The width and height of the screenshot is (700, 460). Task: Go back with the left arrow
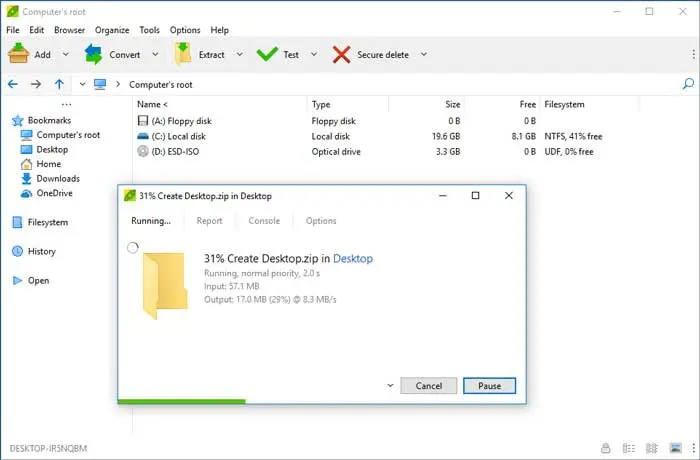pos(13,84)
